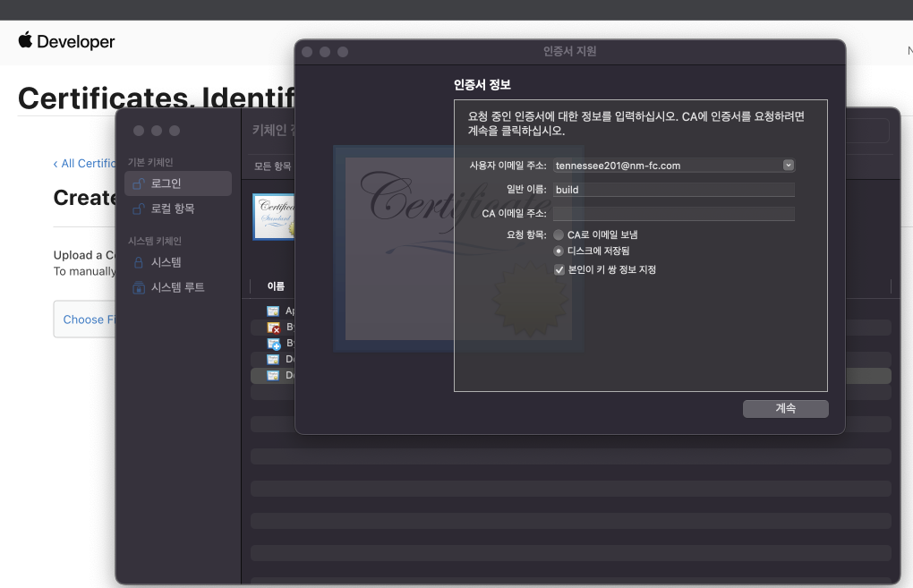
Task: Click the Apple Developer logo
Action: (x=66, y=41)
